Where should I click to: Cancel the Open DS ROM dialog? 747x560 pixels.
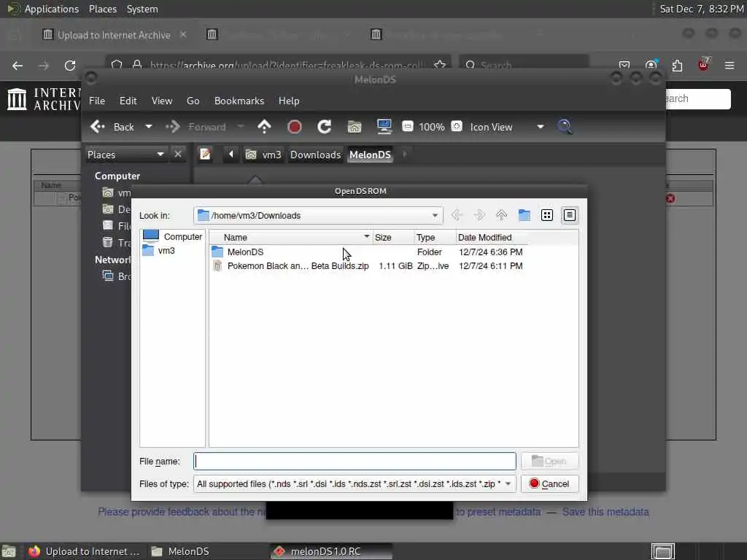tap(550, 484)
